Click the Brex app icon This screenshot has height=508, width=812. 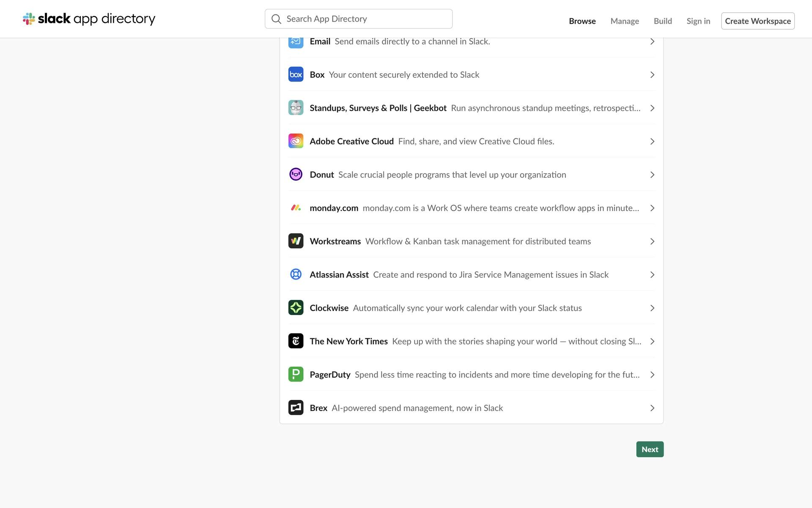click(x=296, y=408)
